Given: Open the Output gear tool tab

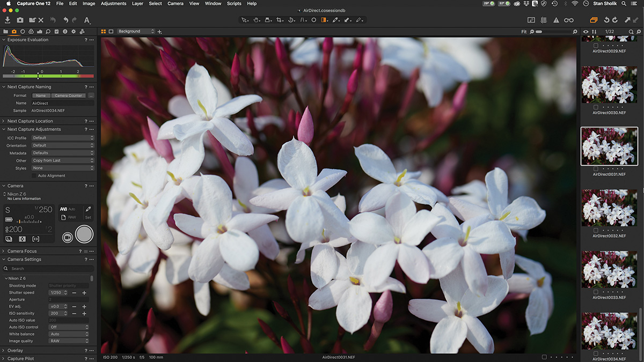Looking at the screenshot, I should coord(74,32).
